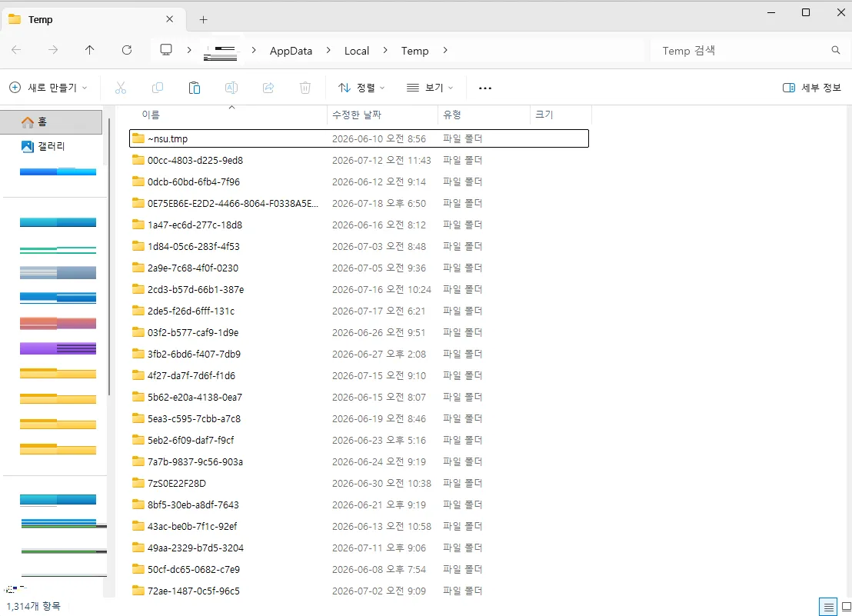Refresh the Temp folder view
Viewport: 852px width, 616px height.
coord(127,50)
